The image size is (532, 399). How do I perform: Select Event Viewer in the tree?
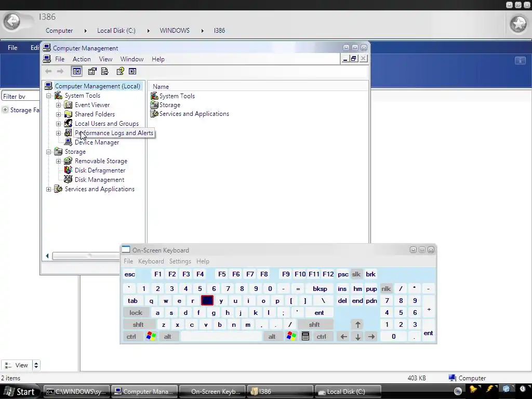[92, 105]
